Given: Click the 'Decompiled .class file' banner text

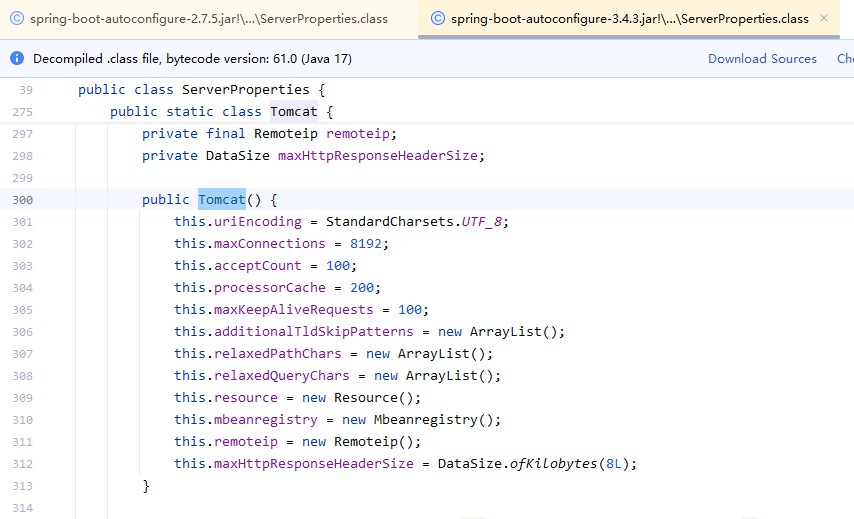Looking at the screenshot, I should [x=192, y=59].
